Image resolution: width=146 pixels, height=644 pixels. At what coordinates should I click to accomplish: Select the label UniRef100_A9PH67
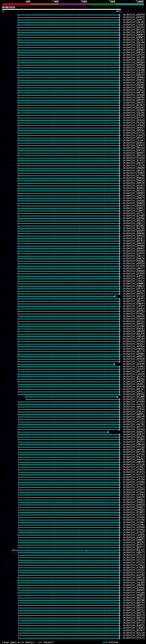click(x=133, y=50)
